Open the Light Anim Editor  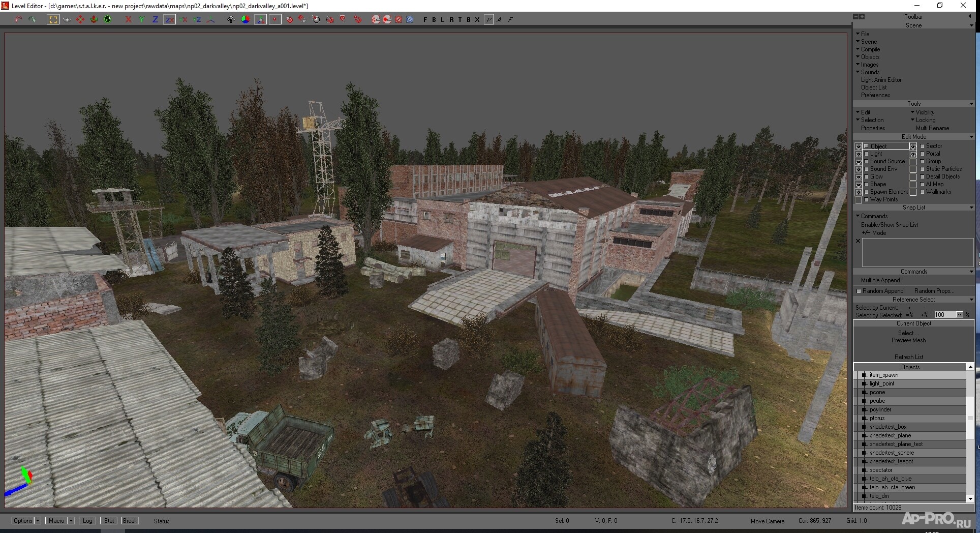click(x=881, y=80)
